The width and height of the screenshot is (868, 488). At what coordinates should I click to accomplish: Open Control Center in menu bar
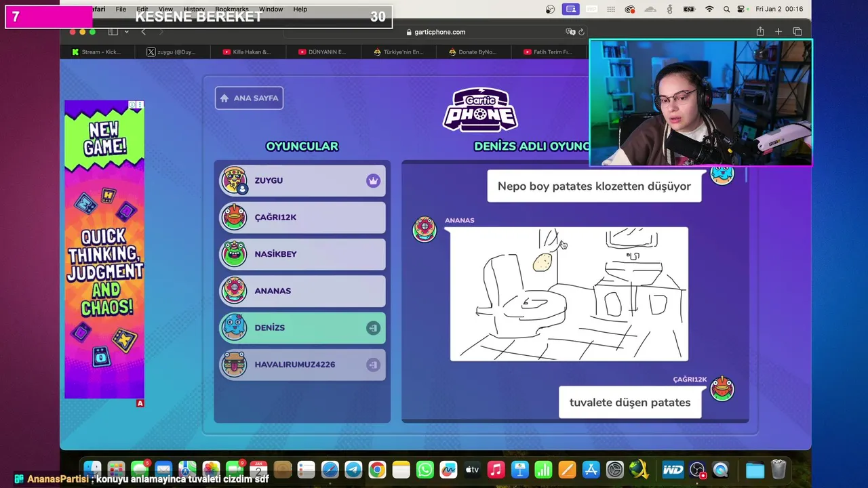coord(742,9)
